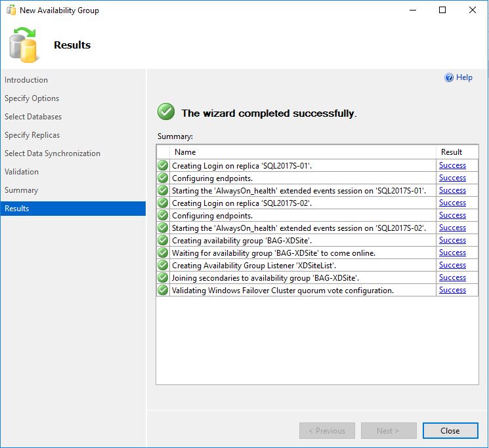489x448 pixels.
Task: Open the Help link
Action: 464,77
